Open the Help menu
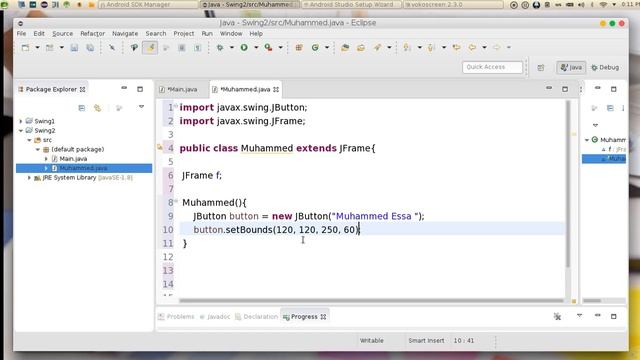The image size is (640, 360). coord(256,33)
